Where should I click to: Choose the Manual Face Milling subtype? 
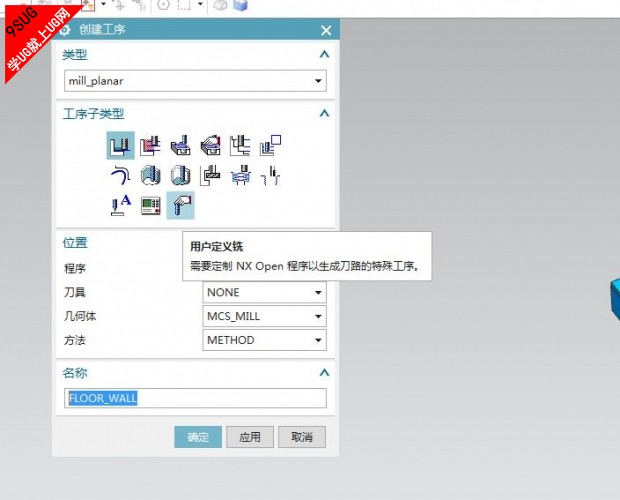(x=211, y=145)
